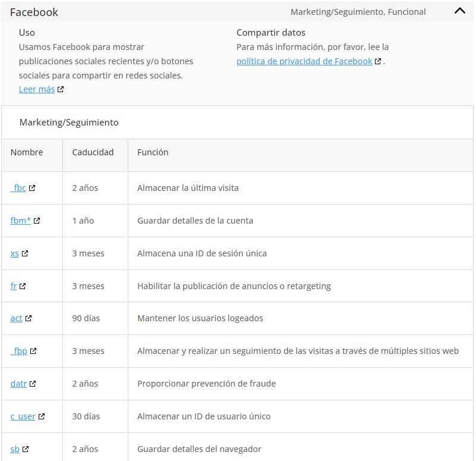Open the fr cookie link

coord(14,286)
